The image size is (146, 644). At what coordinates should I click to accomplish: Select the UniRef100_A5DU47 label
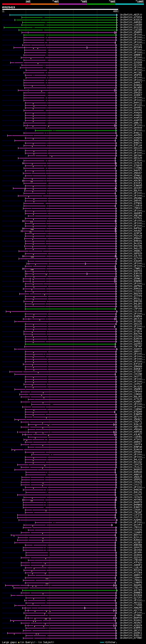click(131, 173)
